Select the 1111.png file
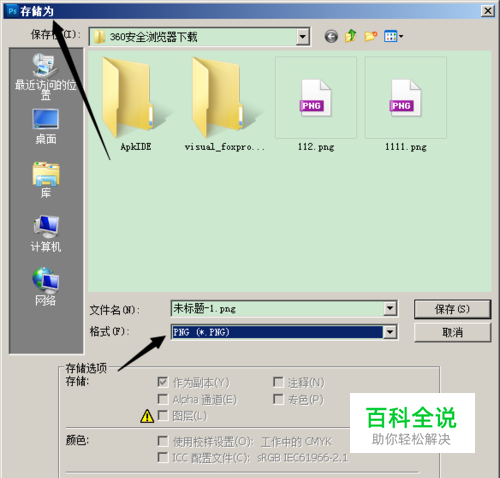This screenshot has width=500, height=478. (x=406, y=105)
